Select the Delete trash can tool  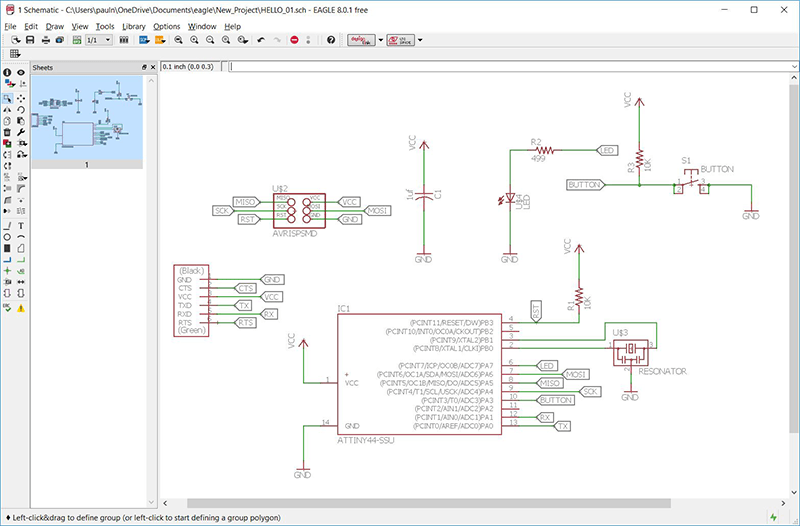[x=7, y=132]
